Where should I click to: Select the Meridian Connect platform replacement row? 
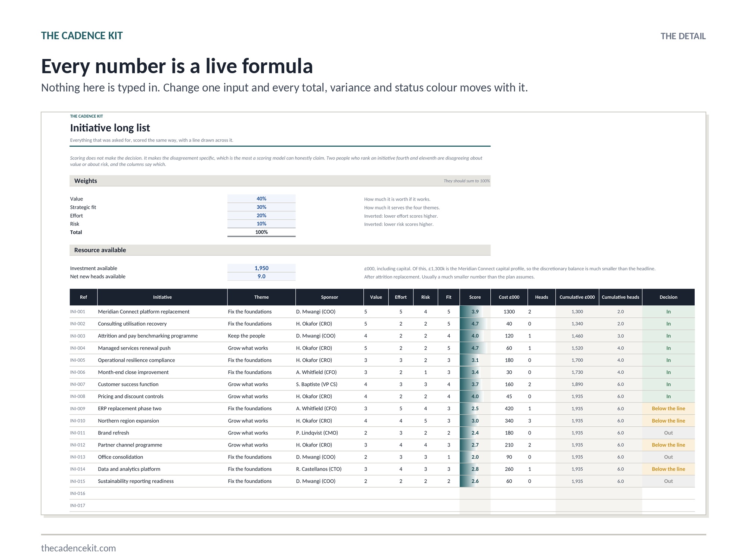tap(382, 312)
